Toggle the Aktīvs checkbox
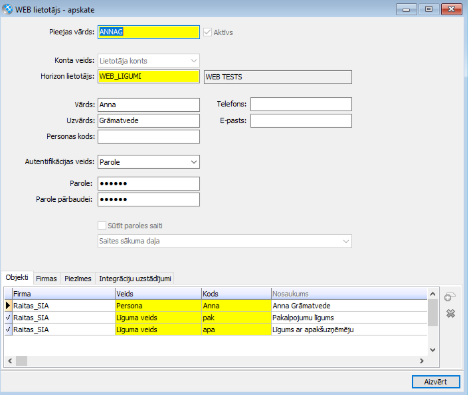 pyautogui.click(x=207, y=32)
